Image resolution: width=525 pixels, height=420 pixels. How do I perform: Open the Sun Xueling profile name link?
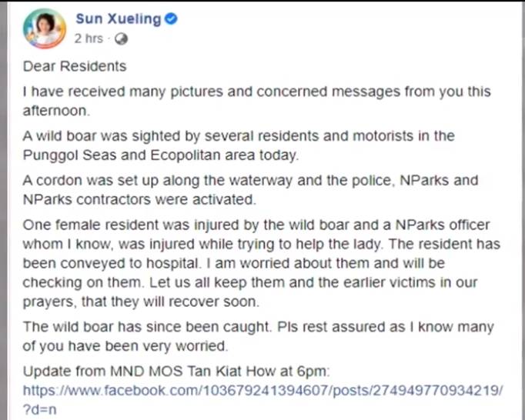point(119,18)
